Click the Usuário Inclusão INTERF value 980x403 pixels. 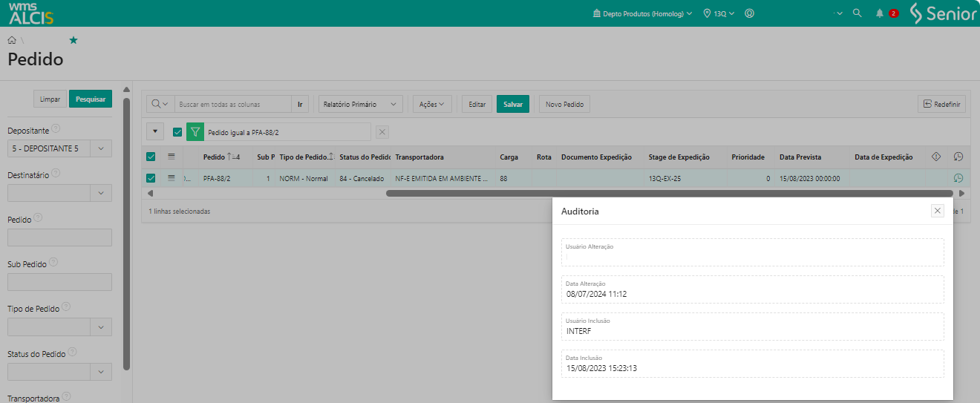(x=579, y=331)
